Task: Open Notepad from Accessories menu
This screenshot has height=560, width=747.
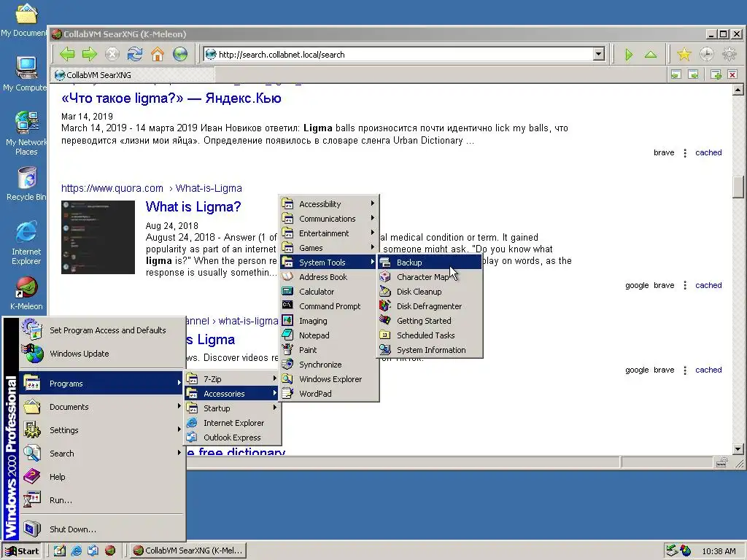Action: coord(329,335)
